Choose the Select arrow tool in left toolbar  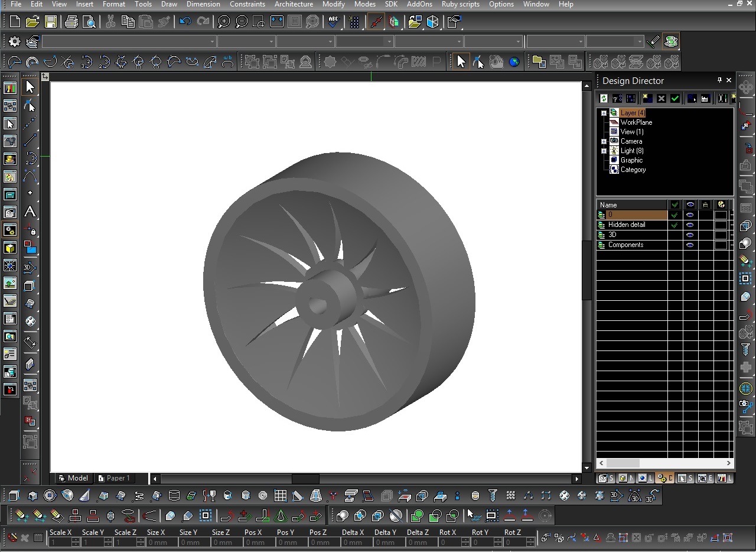pos(30,87)
